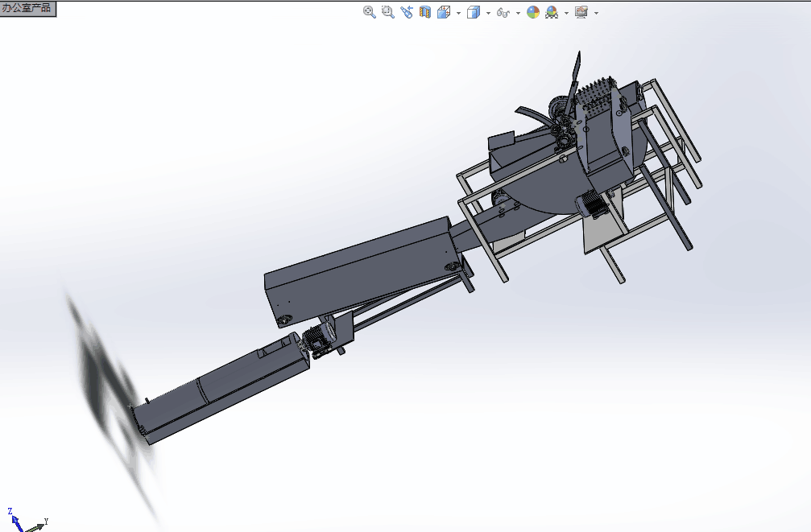
Task: Select the Zoom to Area tool
Action: click(388, 12)
